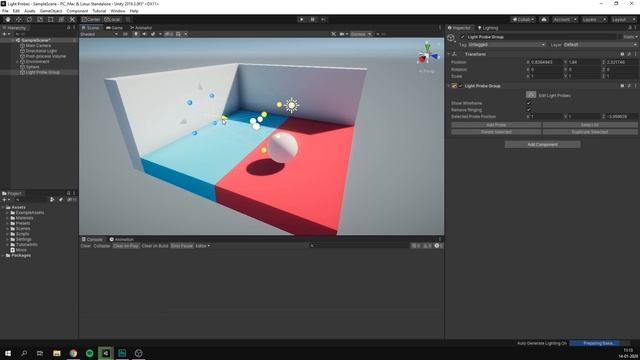Image resolution: width=640 pixels, height=360 pixels.
Task: Click the Step frame button in the toolbar
Action: [x=323, y=19]
